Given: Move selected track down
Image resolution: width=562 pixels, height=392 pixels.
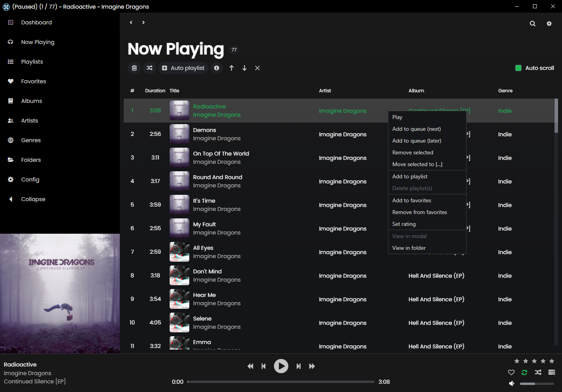Looking at the screenshot, I should pos(244,68).
